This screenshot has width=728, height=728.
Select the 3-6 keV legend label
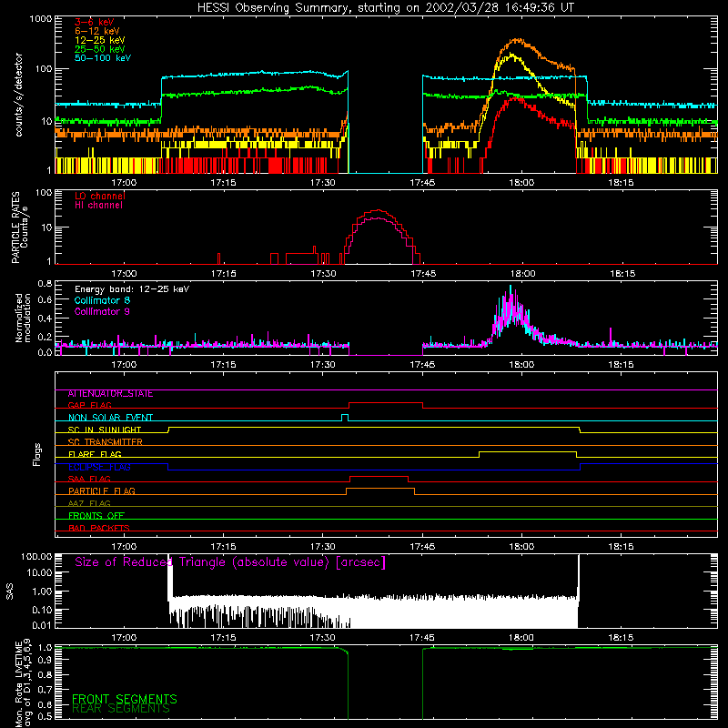(95, 22)
